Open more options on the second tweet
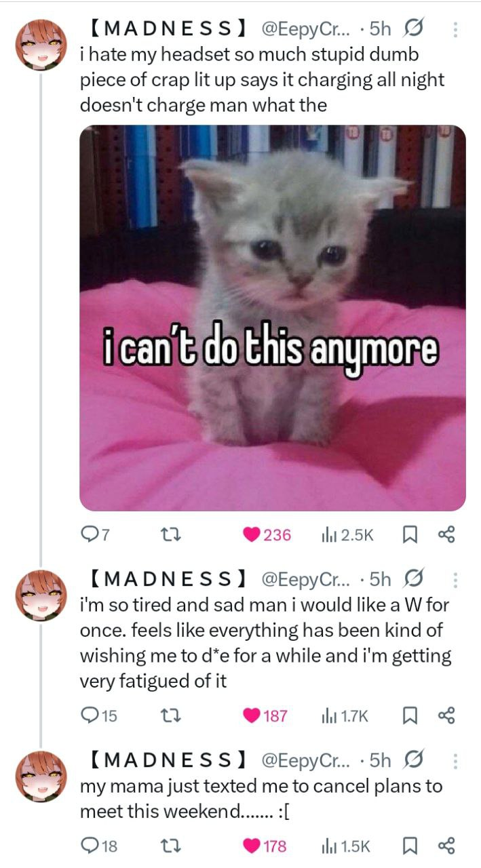Viewport: 481px width, 868px height. click(x=455, y=580)
